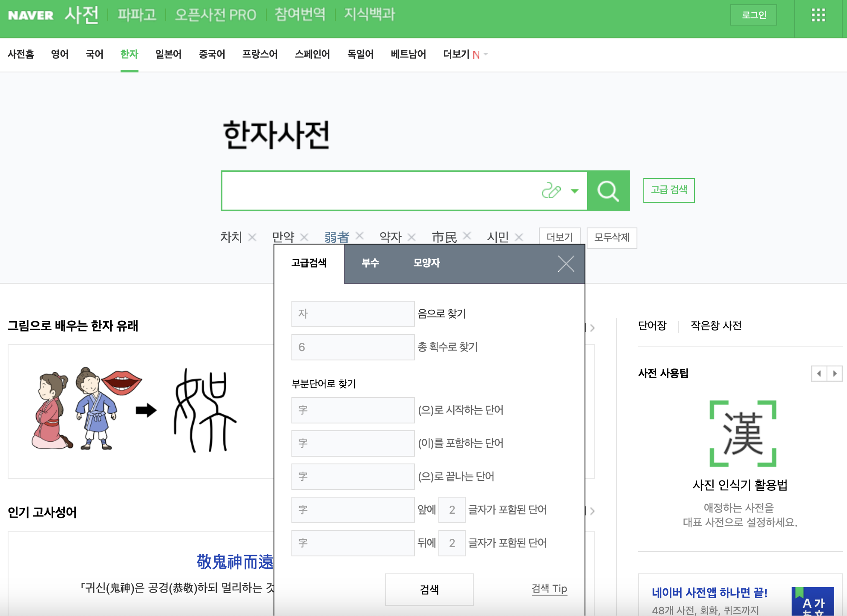Open the handwriting input icon
Screen dimensions: 847x616
(x=551, y=191)
